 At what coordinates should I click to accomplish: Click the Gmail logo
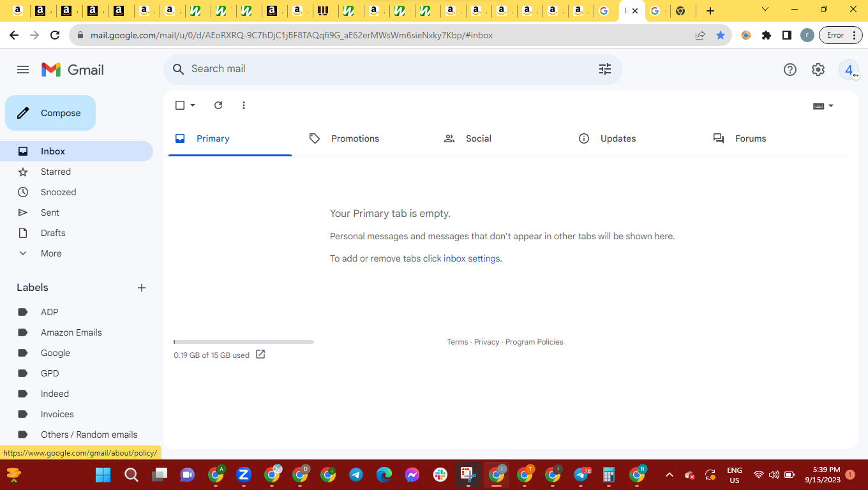click(x=72, y=70)
